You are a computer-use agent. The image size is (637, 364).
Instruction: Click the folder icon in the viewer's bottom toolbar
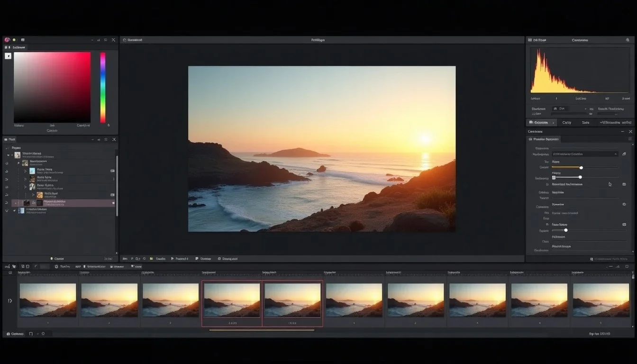point(152,259)
